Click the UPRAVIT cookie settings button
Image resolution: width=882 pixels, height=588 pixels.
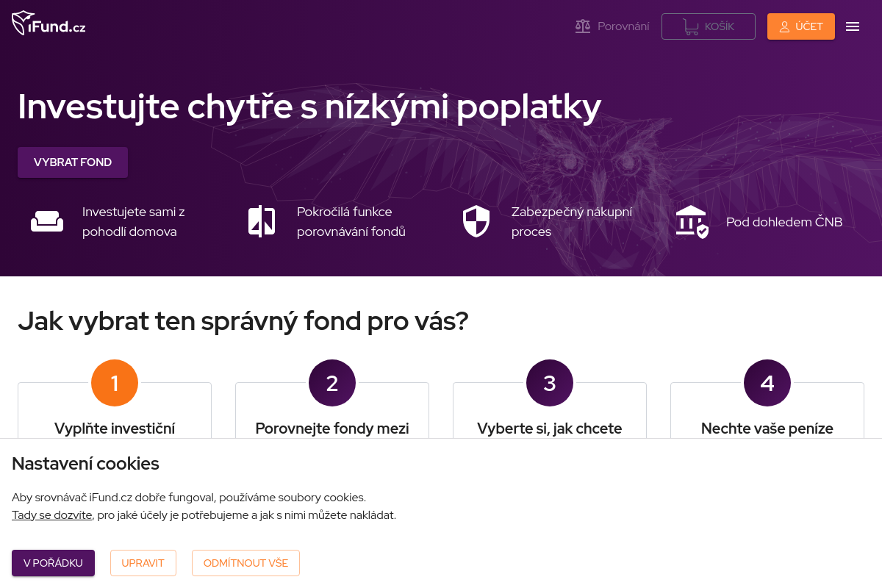click(x=143, y=563)
